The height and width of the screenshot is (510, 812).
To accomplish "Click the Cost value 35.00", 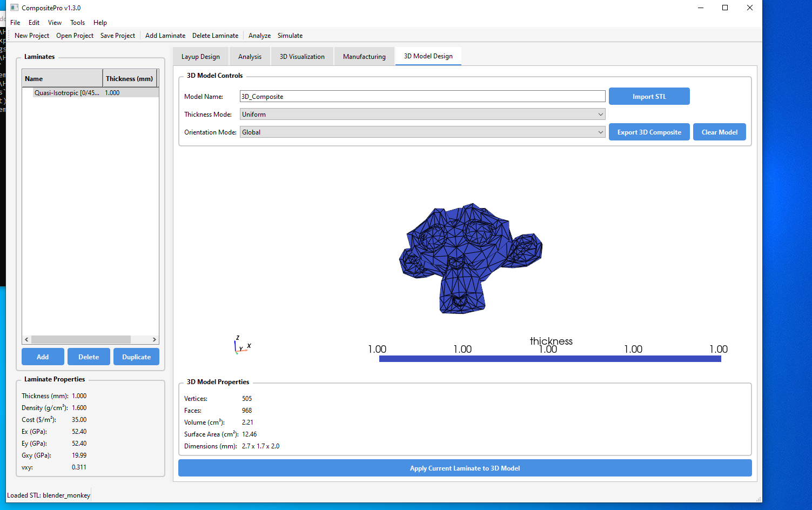I will pyautogui.click(x=79, y=420).
